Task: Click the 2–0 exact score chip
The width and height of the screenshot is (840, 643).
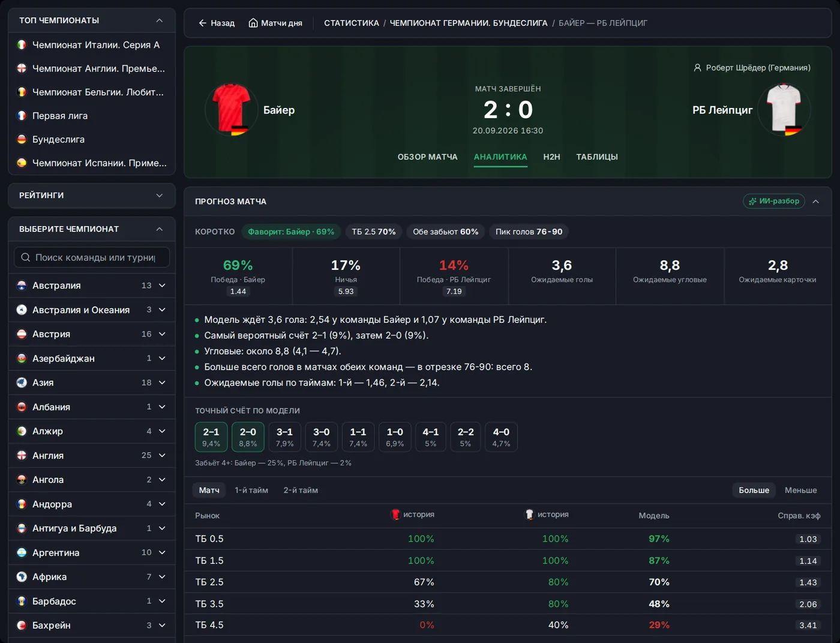Action: (248, 437)
